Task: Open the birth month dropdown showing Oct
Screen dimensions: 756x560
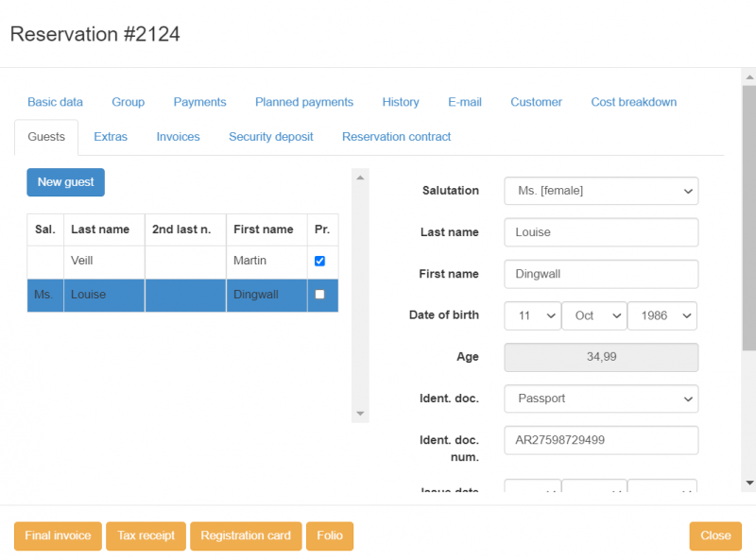Action: [593, 315]
